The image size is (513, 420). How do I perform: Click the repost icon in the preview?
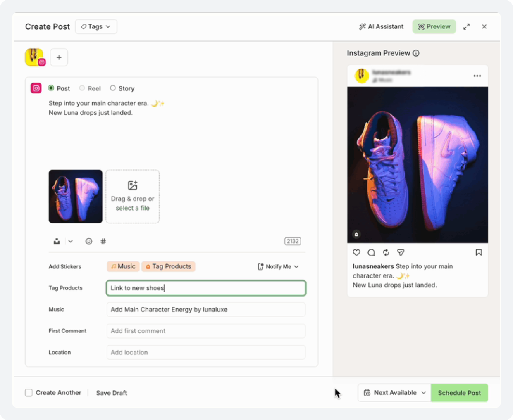click(386, 252)
